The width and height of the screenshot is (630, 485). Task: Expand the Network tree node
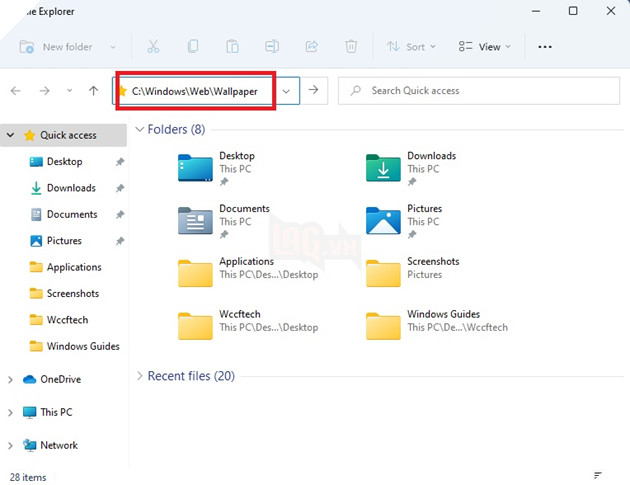tap(10, 445)
